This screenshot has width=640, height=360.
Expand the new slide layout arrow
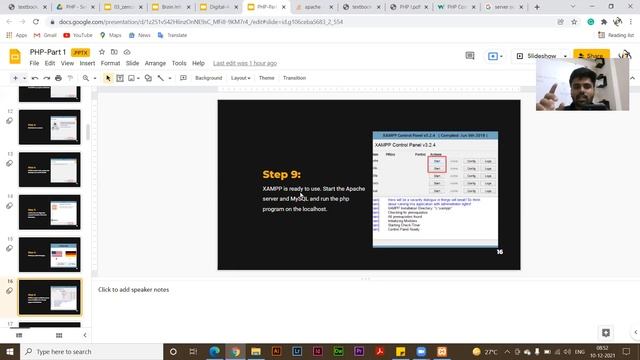click(24, 78)
